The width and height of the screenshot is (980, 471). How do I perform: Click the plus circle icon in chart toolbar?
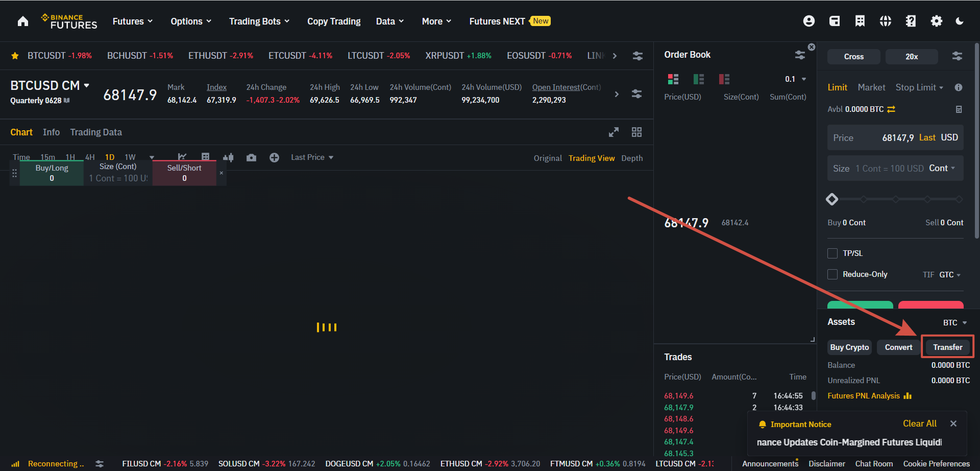point(274,157)
